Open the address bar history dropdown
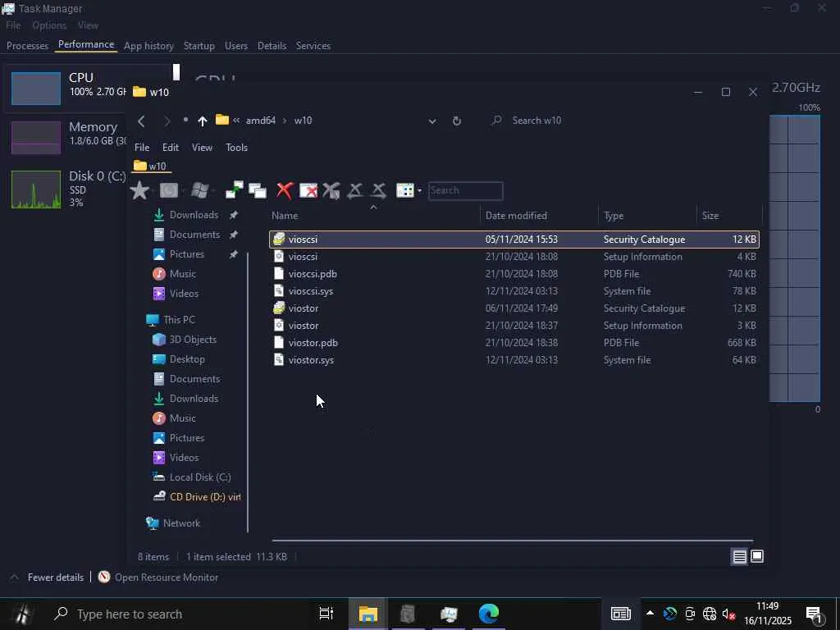This screenshot has width=840, height=630. 431,121
